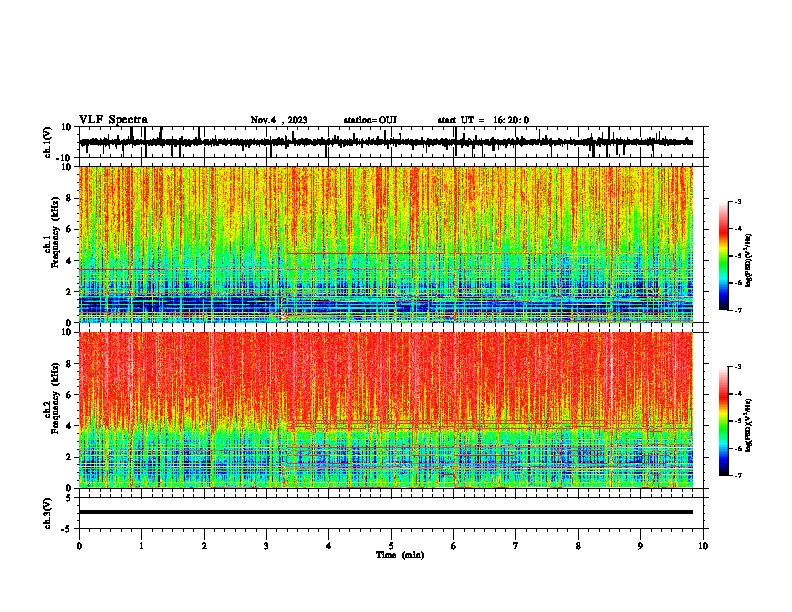Viewport: 792px width, 612px height.
Task: Click the "-3" value on ch.1 color bar
Action: click(x=737, y=201)
